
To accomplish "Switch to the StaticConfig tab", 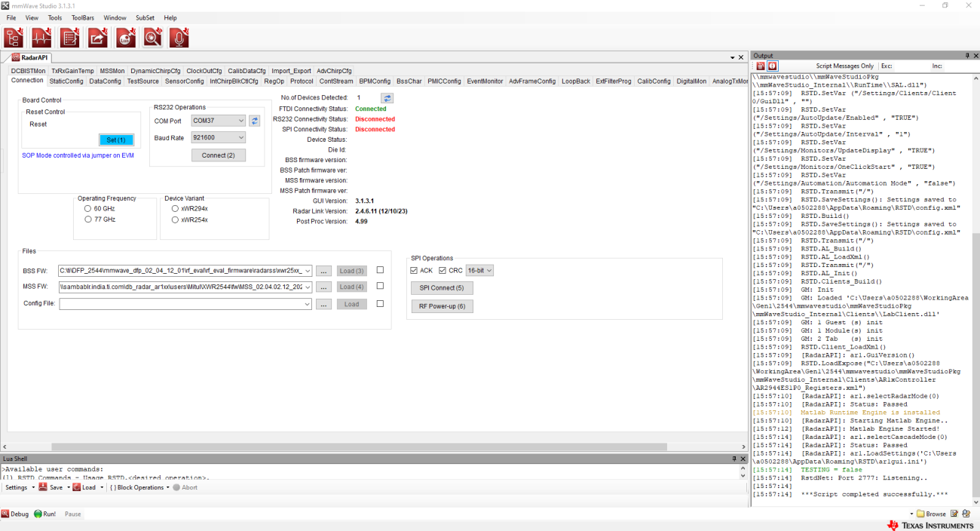I will pyautogui.click(x=66, y=81).
